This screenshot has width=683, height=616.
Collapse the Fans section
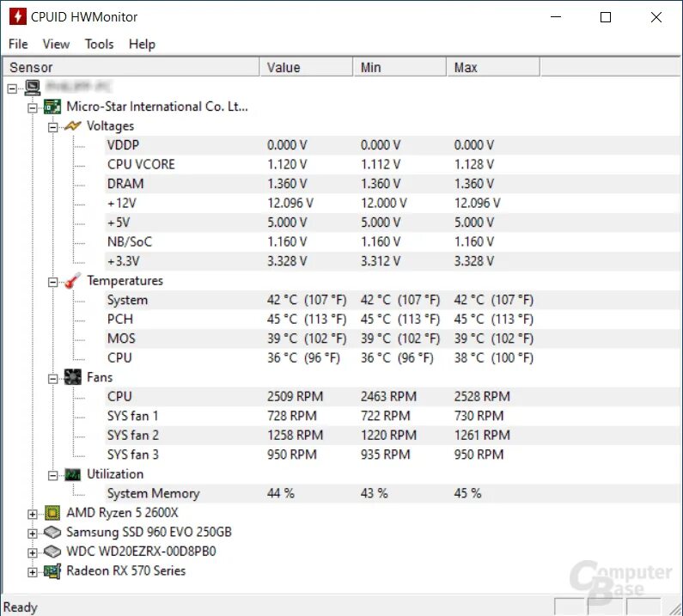pos(52,379)
